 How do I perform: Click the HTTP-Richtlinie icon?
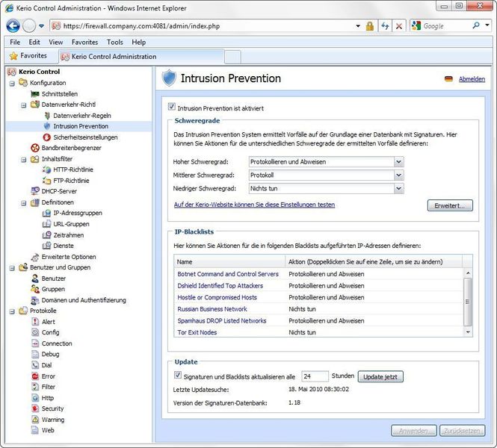click(46, 169)
